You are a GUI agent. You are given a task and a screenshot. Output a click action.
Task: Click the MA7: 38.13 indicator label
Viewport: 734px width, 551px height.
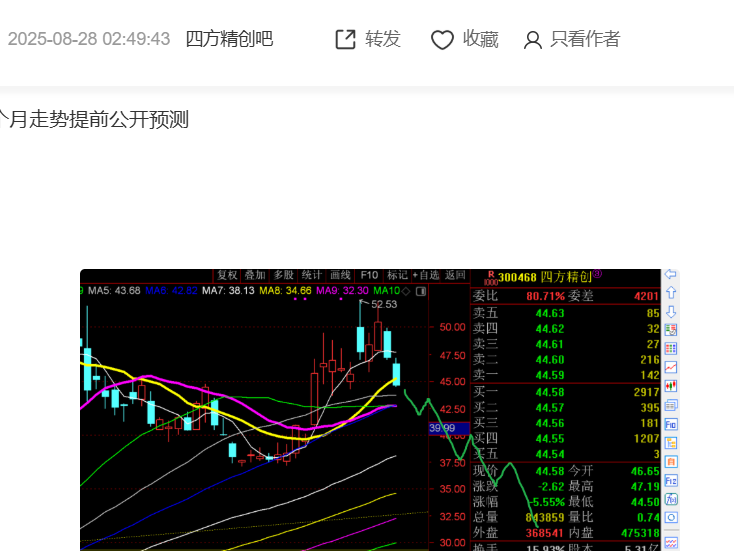click(x=228, y=291)
